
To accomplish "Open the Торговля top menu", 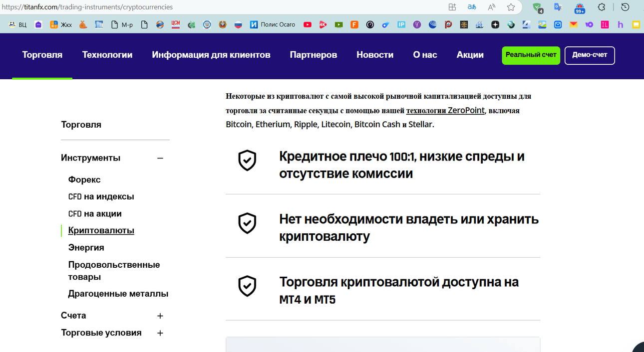I will (42, 55).
